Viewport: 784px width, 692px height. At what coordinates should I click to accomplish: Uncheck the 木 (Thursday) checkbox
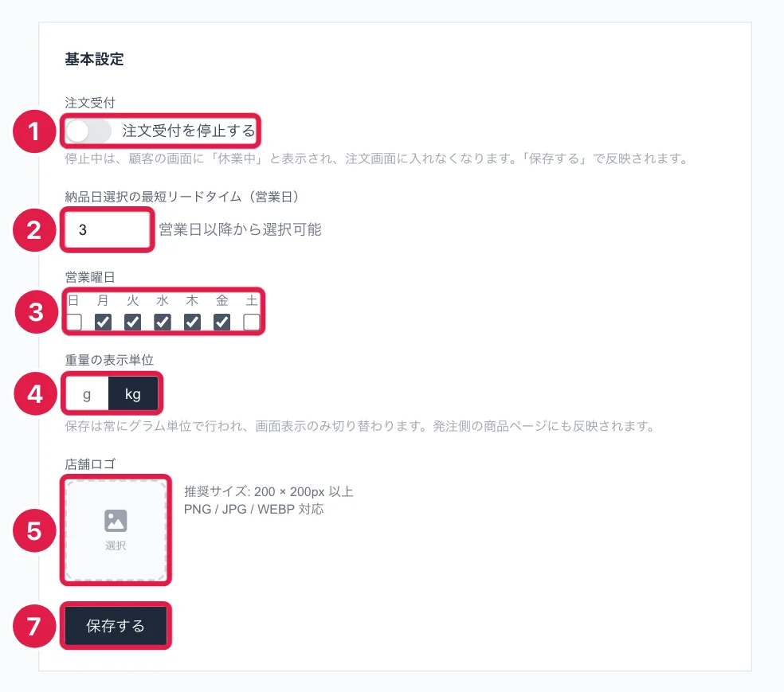click(192, 323)
